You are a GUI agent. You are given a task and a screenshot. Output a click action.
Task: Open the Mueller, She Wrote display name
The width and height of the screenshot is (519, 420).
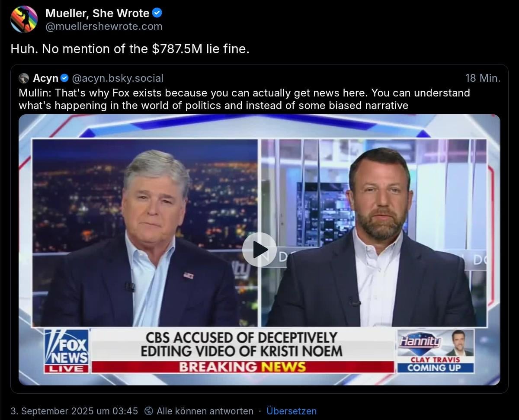[97, 13]
